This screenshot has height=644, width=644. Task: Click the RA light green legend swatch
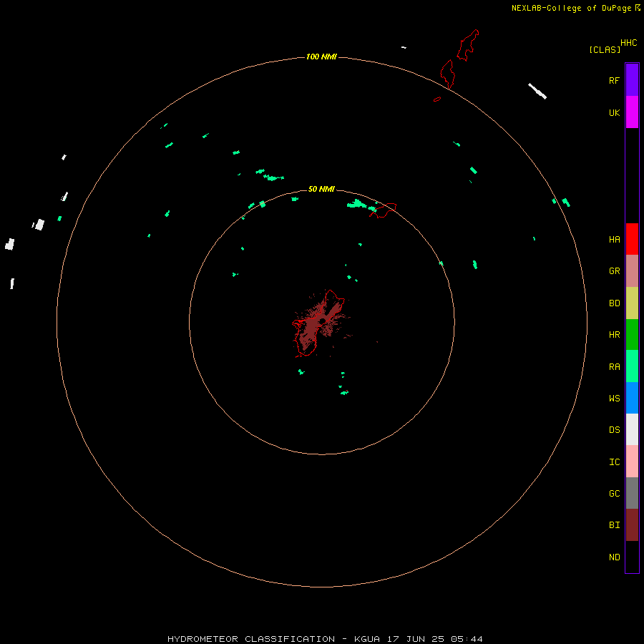pyautogui.click(x=632, y=366)
